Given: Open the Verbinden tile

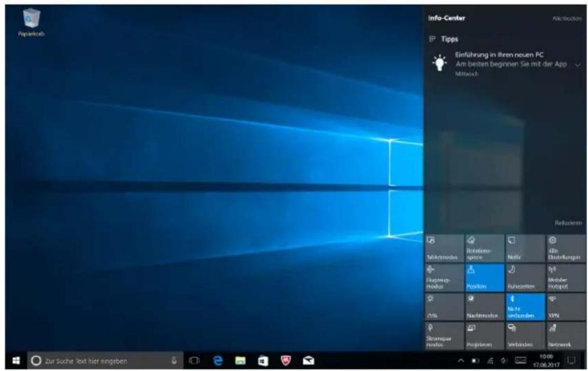Looking at the screenshot, I should coord(525,336).
